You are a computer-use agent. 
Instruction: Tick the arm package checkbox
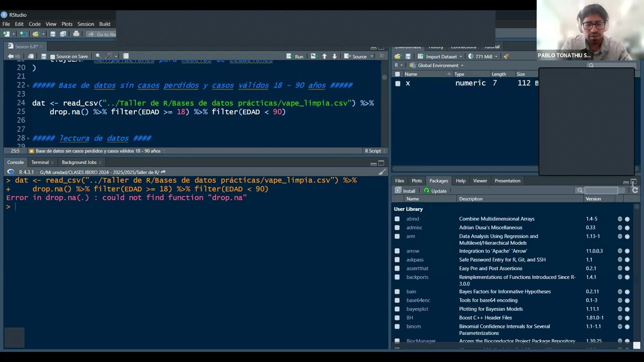[397, 236]
